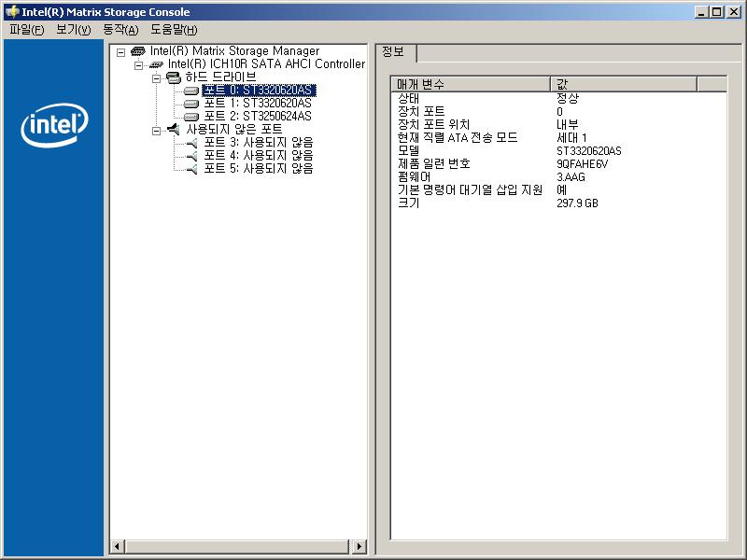Select 포트 4: 사용되지 않음
The width and height of the screenshot is (747, 560).
259,155
